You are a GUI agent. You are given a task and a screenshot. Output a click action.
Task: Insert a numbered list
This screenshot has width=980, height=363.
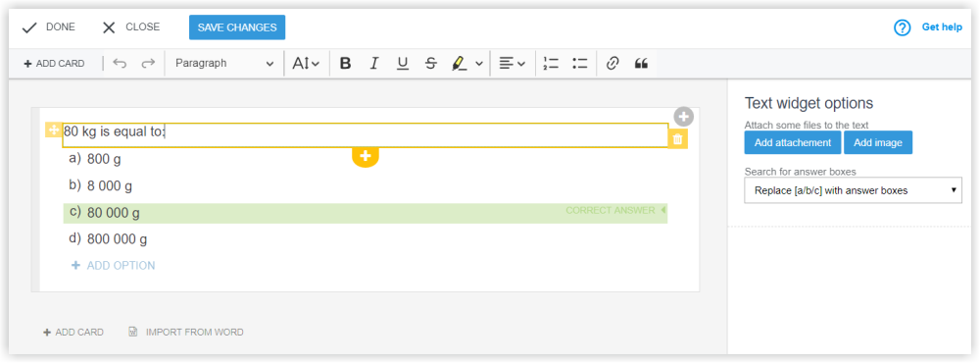click(551, 63)
